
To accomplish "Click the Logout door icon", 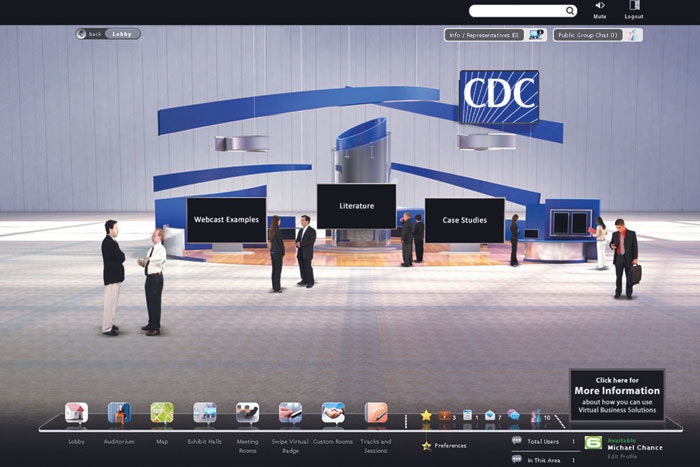I will point(634,5).
